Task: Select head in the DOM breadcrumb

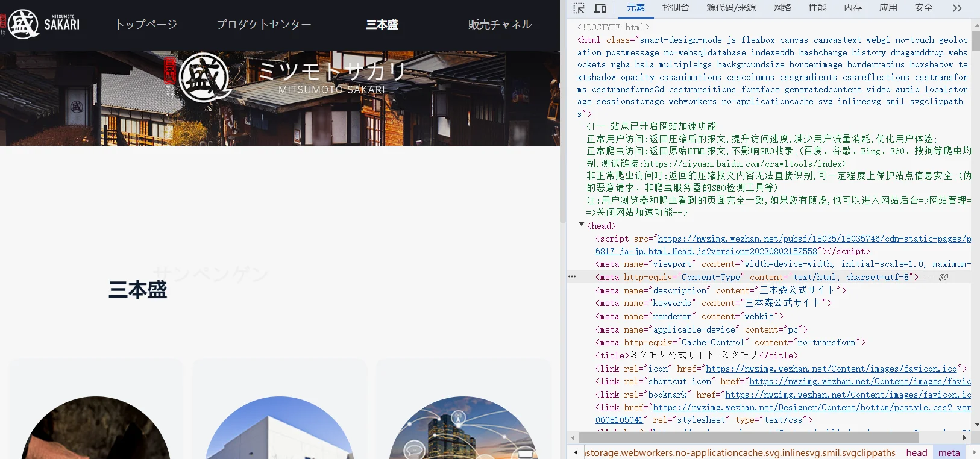Action: tap(916, 452)
